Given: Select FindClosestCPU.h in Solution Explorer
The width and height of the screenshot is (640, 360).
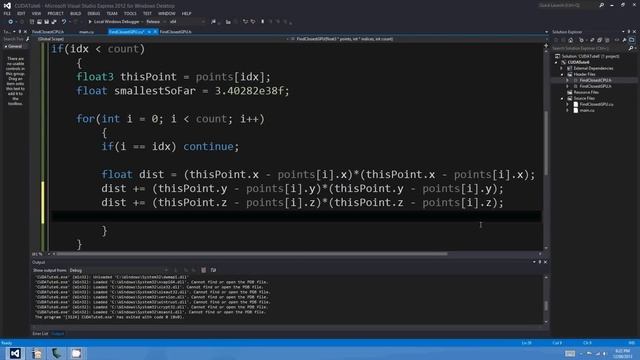Looking at the screenshot, I should 596,80.
